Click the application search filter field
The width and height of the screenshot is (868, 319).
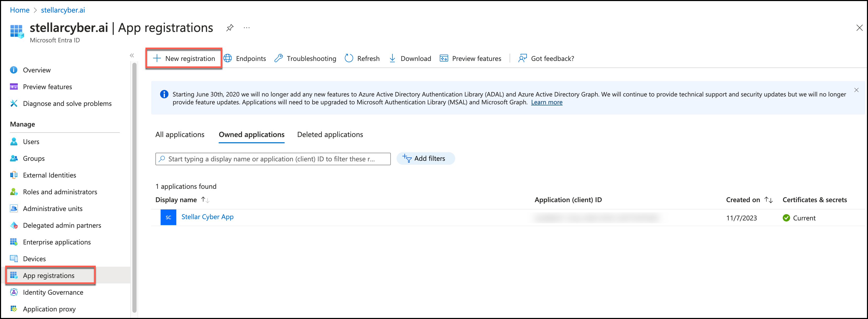pos(273,159)
